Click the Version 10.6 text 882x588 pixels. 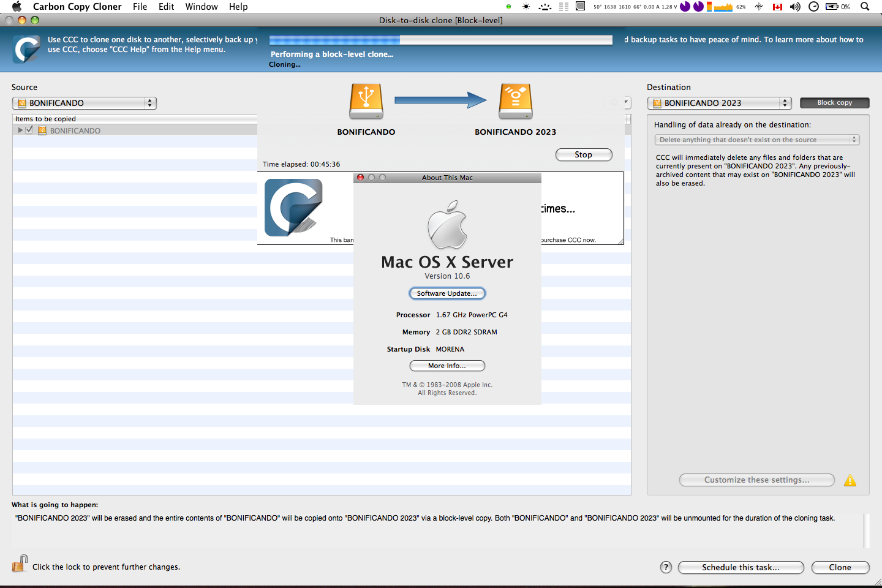447,276
